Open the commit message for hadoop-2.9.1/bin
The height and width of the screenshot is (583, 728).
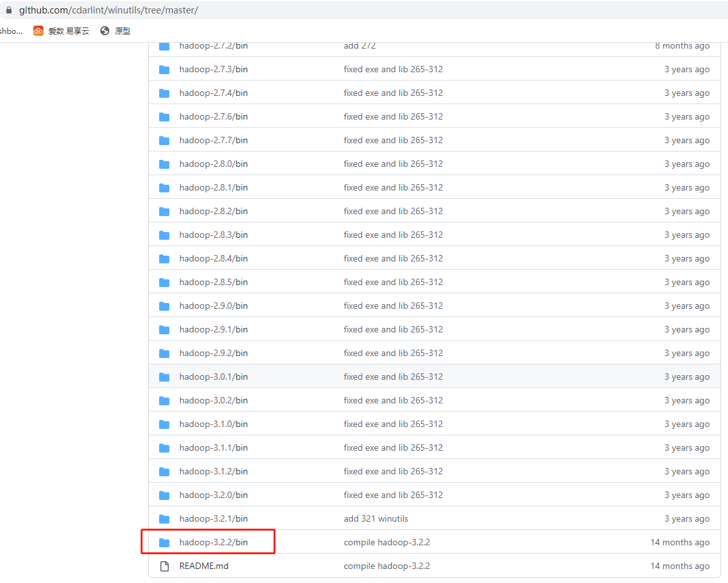393,329
